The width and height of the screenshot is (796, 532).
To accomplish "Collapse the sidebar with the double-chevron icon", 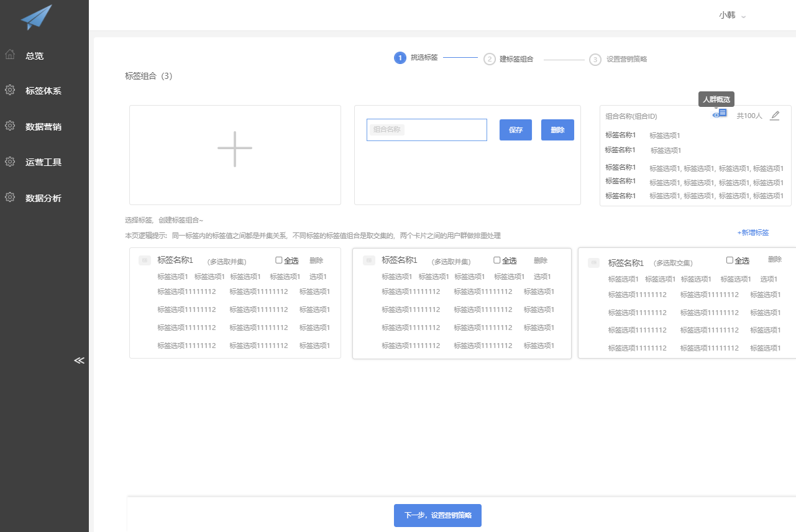I will click(x=79, y=360).
